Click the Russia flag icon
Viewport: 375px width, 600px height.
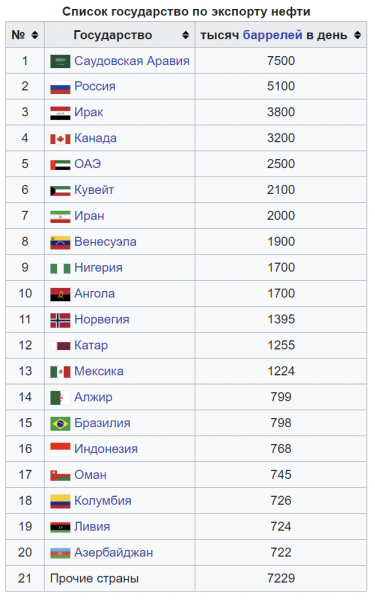click(x=60, y=87)
